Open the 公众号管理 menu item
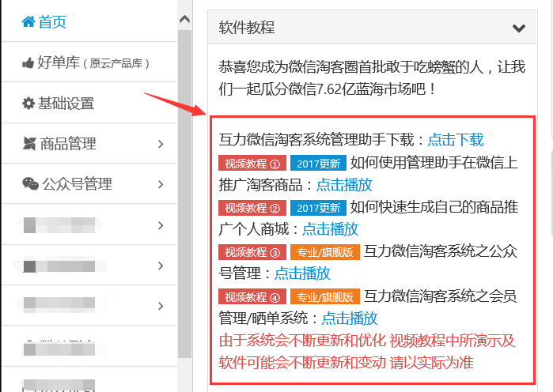The height and width of the screenshot is (392, 553). click(x=89, y=184)
